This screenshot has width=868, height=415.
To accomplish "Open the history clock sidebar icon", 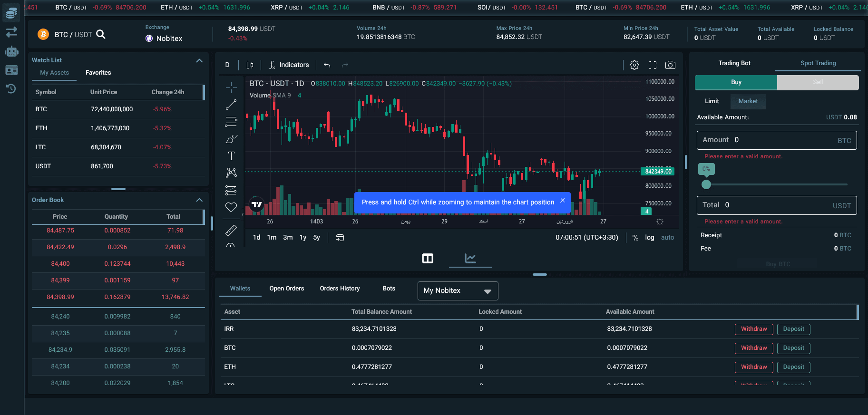I will (x=11, y=89).
